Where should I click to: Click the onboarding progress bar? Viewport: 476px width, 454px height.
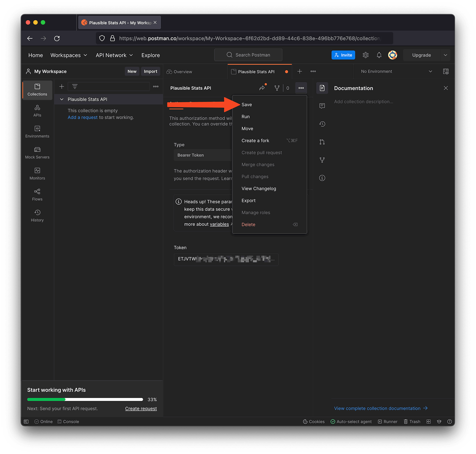[x=85, y=399]
